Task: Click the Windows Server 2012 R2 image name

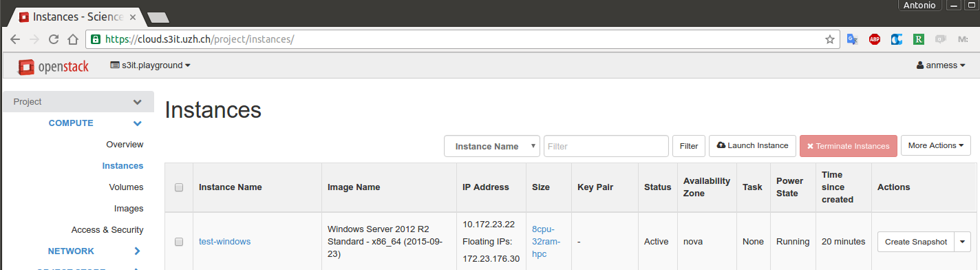Action: pos(386,242)
